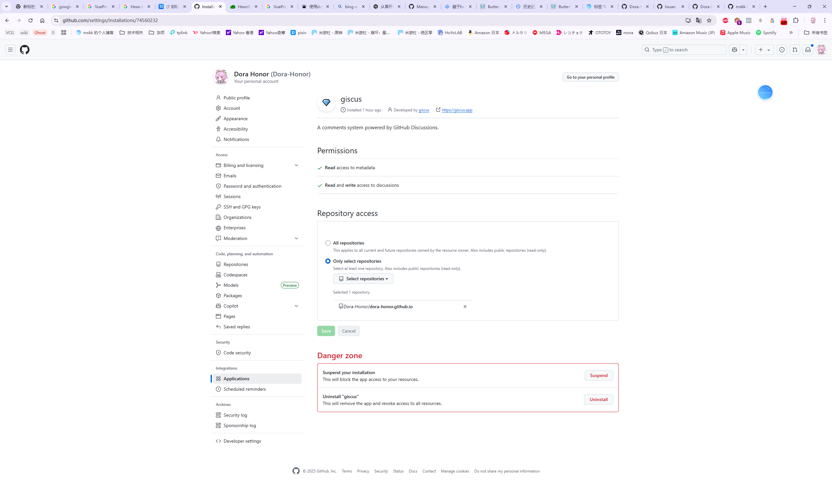The width and height of the screenshot is (832, 504).
Task: Open the GitHub hamburger navigation menu
Action: point(10,50)
